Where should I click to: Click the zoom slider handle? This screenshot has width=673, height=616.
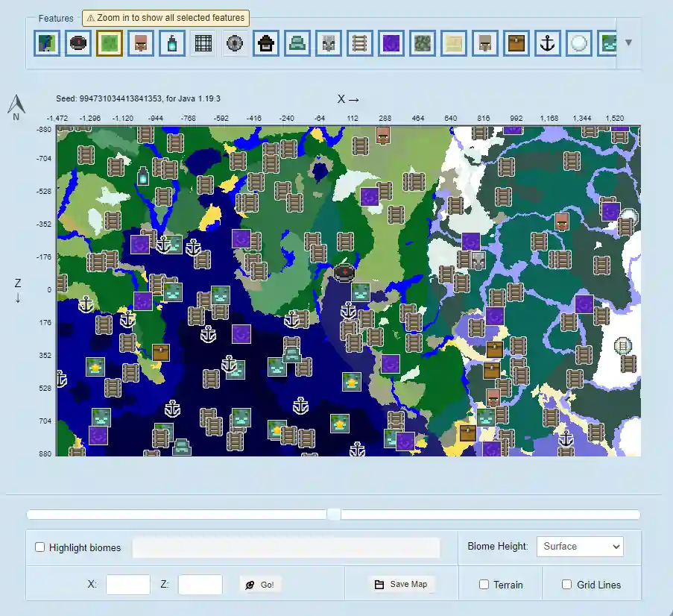coord(334,514)
